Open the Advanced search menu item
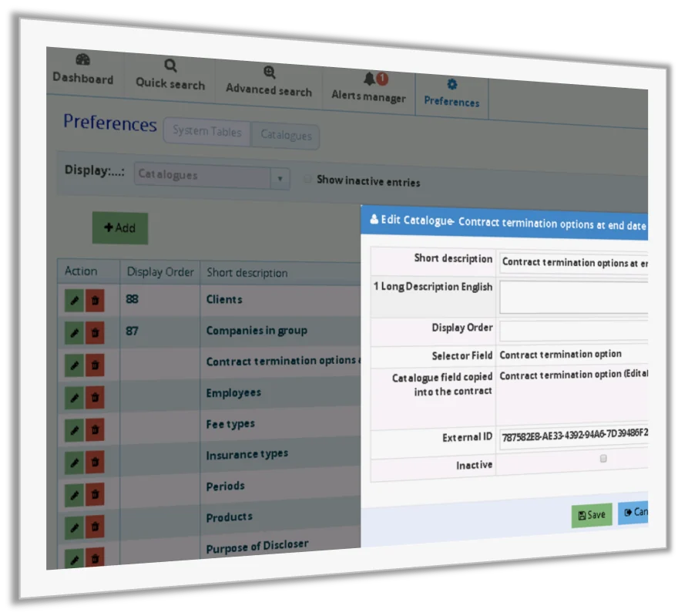The image size is (678, 616). click(x=269, y=81)
